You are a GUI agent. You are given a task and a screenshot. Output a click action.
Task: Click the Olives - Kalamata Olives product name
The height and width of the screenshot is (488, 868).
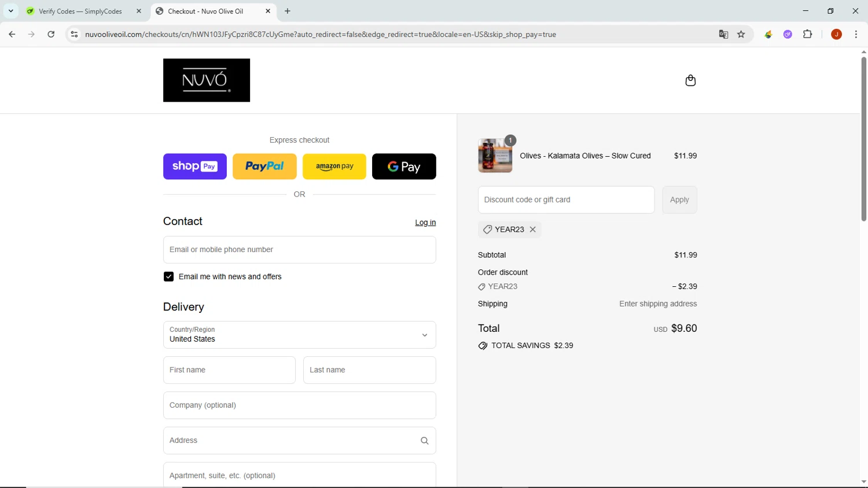click(x=585, y=156)
